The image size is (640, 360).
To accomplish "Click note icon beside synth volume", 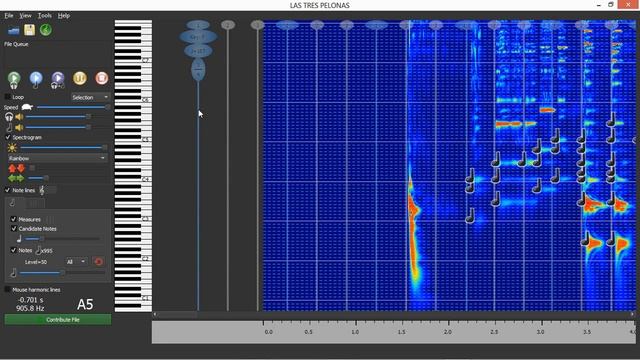I will [x=9, y=128].
